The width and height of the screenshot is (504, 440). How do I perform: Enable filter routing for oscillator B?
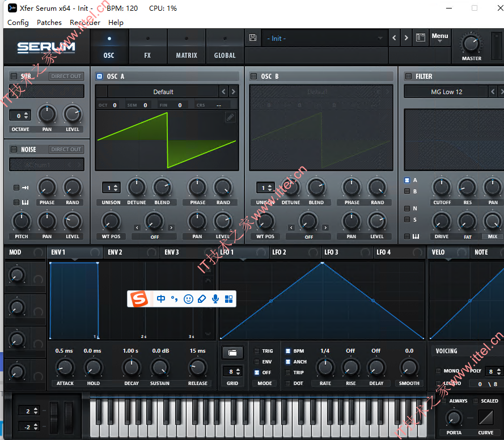(x=407, y=191)
